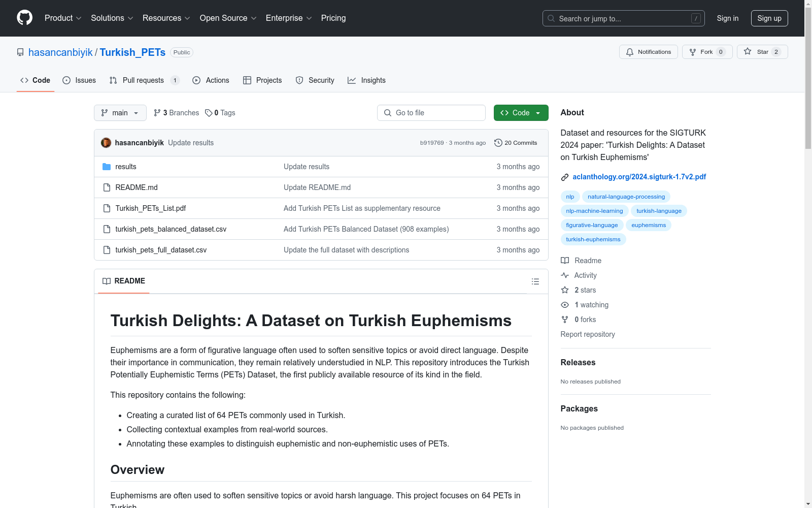Switch to the Actions tab
This screenshot has height=508, width=812.
[x=211, y=80]
